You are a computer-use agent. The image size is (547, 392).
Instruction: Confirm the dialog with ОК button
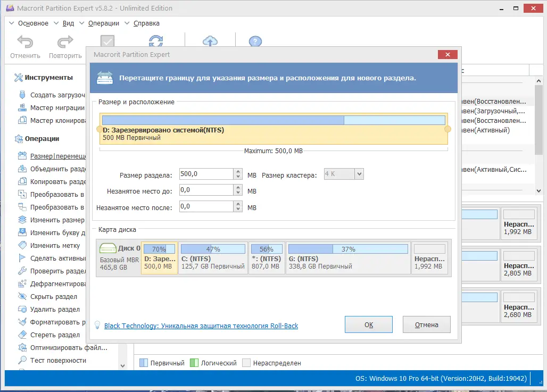pos(369,324)
